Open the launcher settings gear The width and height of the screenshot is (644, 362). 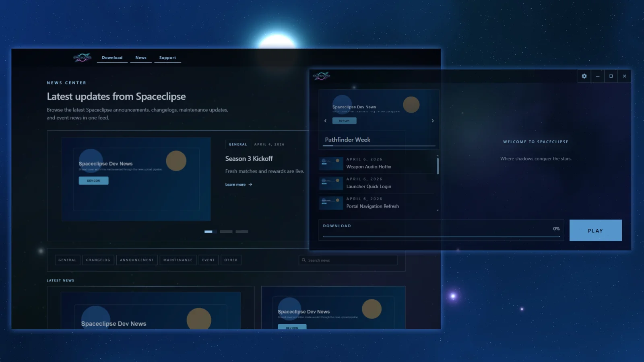(584, 76)
